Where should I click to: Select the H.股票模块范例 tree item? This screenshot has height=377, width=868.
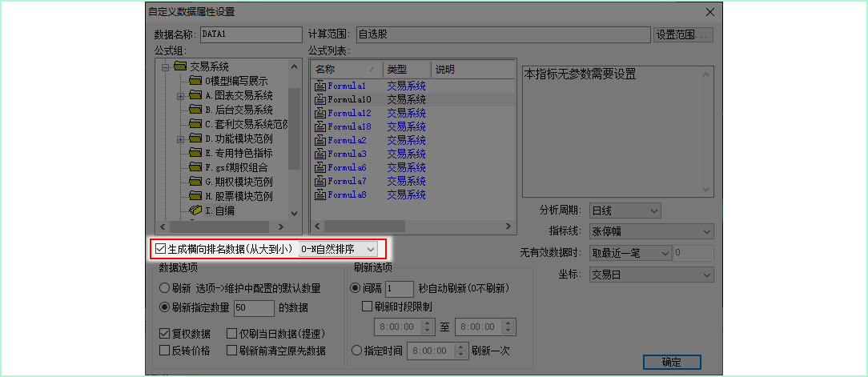(x=239, y=196)
